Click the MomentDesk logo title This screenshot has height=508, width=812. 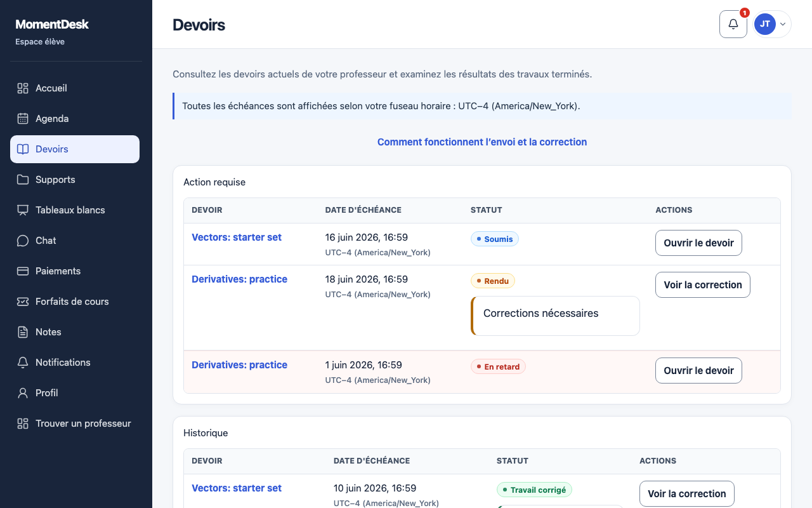(x=52, y=25)
